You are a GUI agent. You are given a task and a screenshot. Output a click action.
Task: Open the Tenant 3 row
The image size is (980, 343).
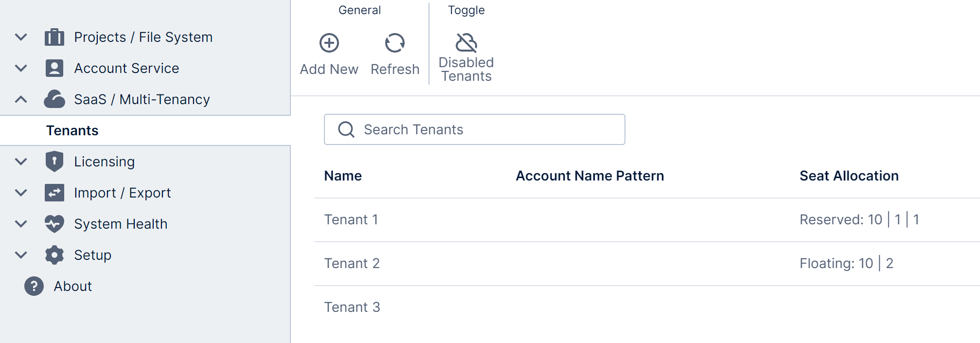click(x=352, y=307)
